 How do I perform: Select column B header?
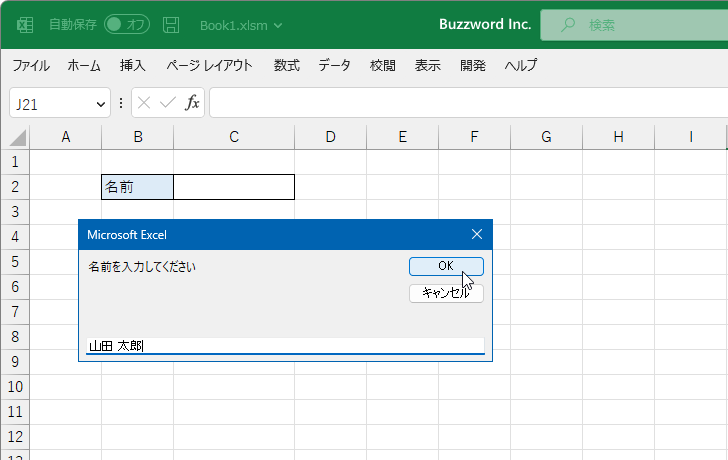tap(137, 137)
